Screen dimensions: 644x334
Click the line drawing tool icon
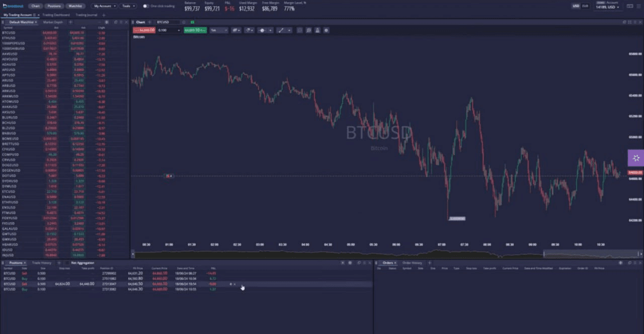click(x=281, y=30)
